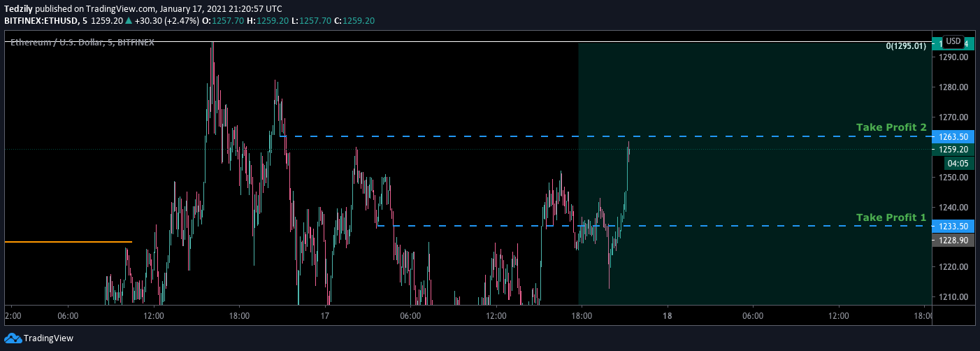Click the C:1259.20 close value
Viewport: 980px width, 351px height.
(x=354, y=21)
